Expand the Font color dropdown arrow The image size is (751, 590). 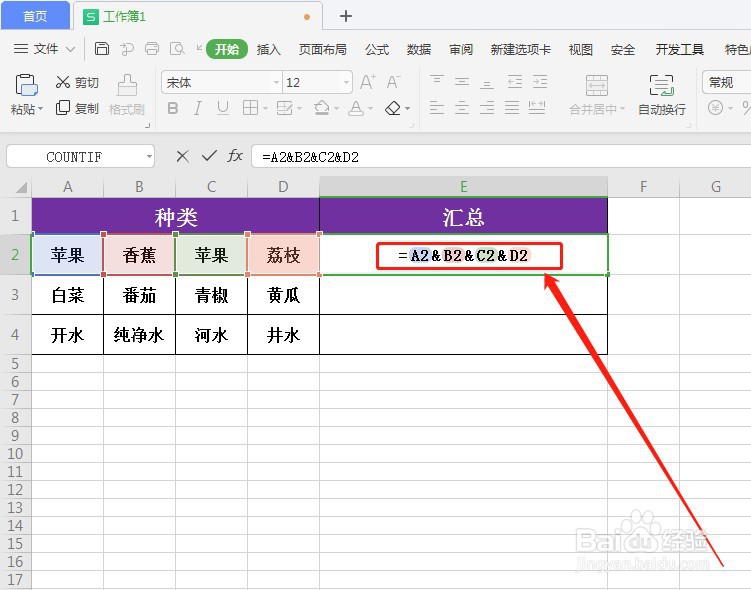(x=370, y=109)
